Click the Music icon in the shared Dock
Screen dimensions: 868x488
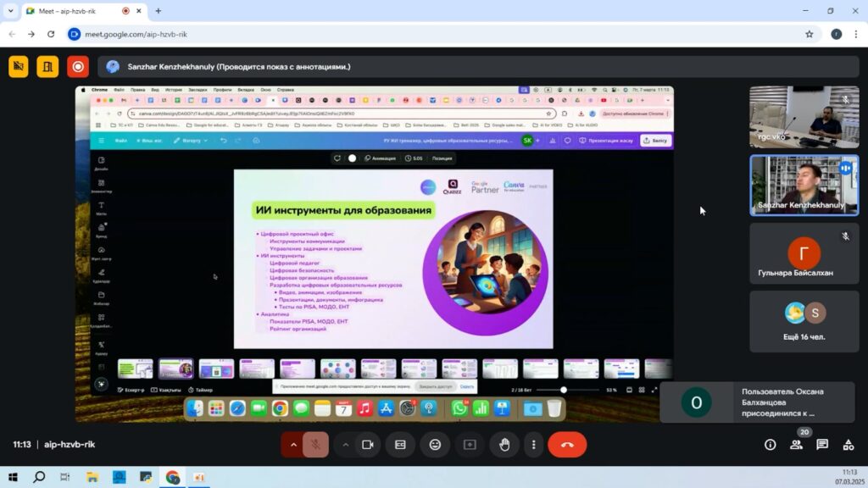pyautogui.click(x=364, y=408)
